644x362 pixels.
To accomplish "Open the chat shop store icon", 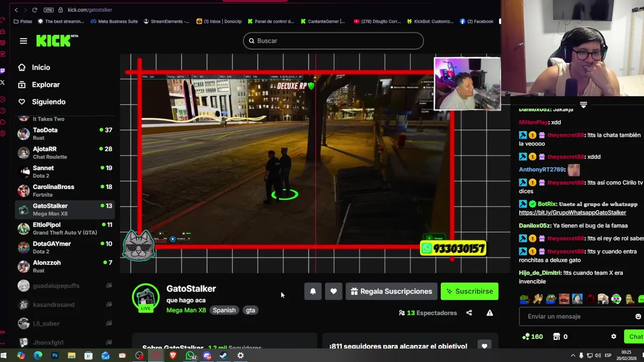I will pyautogui.click(x=556, y=336).
